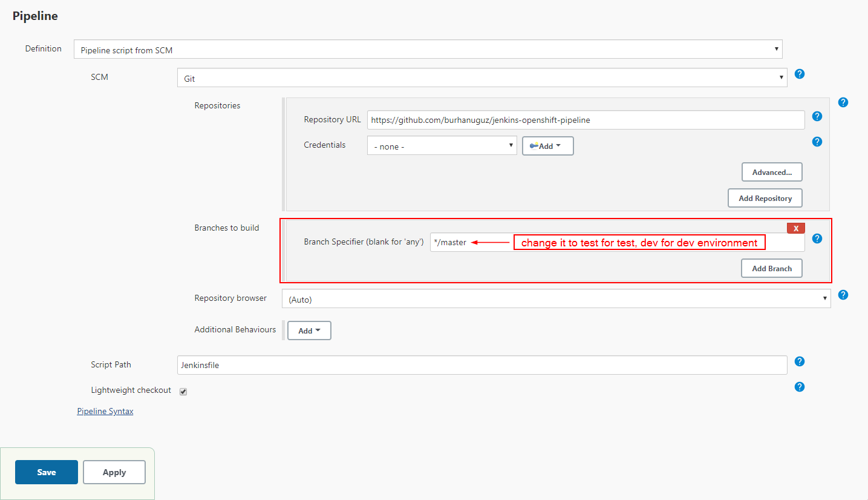The height and width of the screenshot is (500, 868).
Task: Open help for Repository browser
Action: [x=843, y=295]
